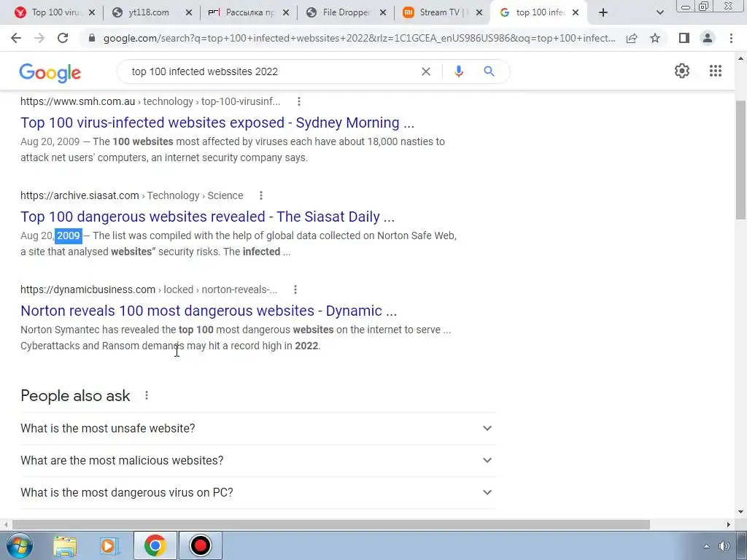Open Top 100 dangerous websites revealed link
Viewport: 747px width, 560px height.
click(207, 217)
